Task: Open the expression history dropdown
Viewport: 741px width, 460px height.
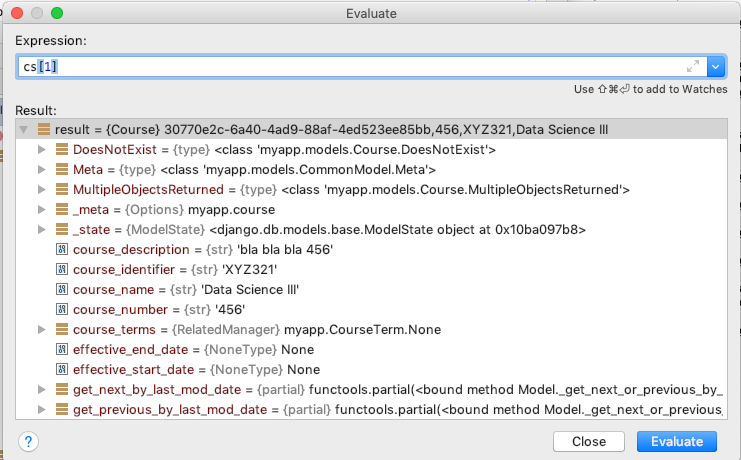Action: [716, 67]
